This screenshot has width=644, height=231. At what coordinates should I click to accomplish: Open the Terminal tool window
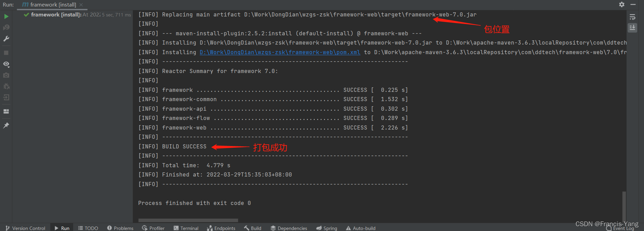[x=186, y=228]
